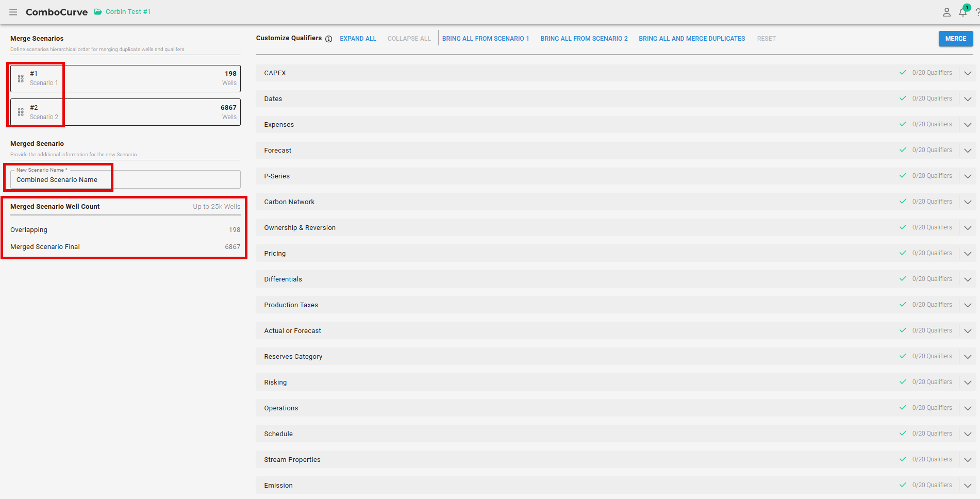
Task: Click the CAPEX row green checkmark
Action: tap(903, 73)
